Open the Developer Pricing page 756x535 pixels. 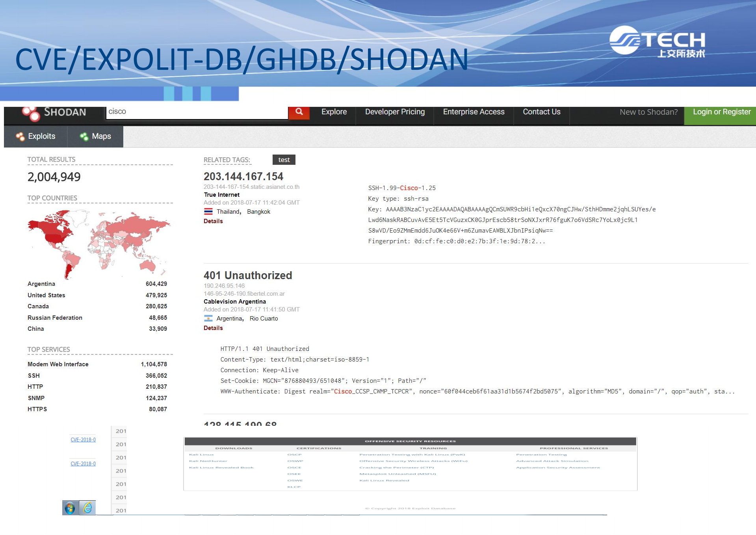point(394,112)
